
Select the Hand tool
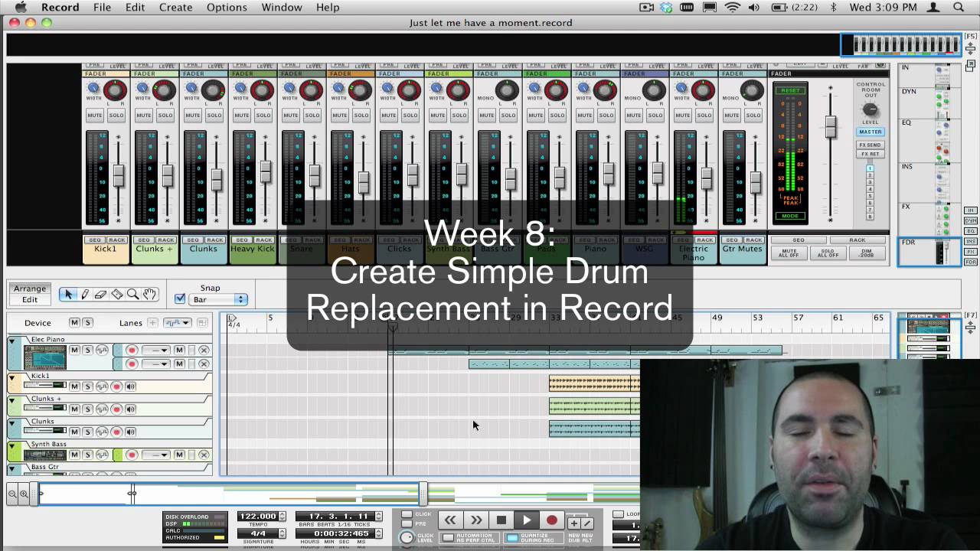(149, 295)
